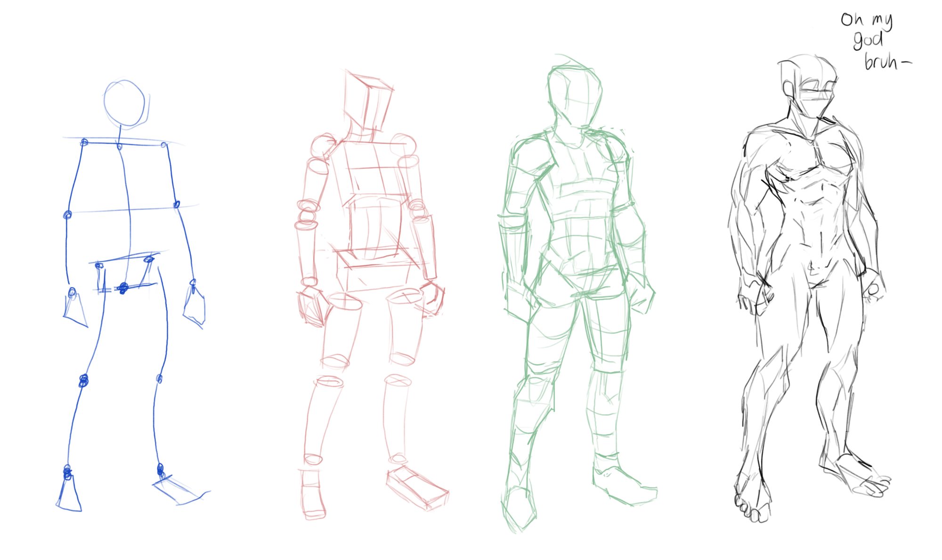The height and width of the screenshot is (560, 942).
Task: Click the red mannequin's box-shaped head
Action: pyautogui.click(x=368, y=101)
